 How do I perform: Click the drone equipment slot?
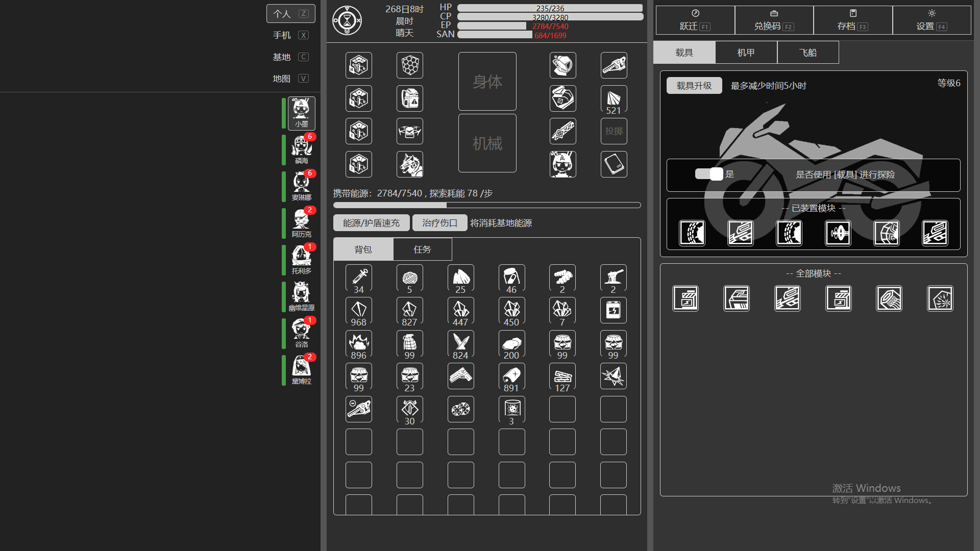click(x=410, y=131)
